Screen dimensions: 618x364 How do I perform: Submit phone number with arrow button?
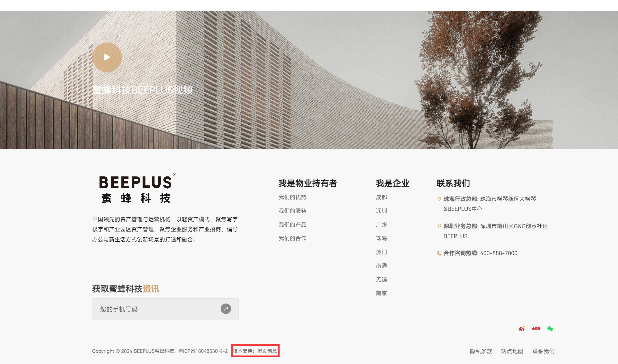tap(226, 309)
